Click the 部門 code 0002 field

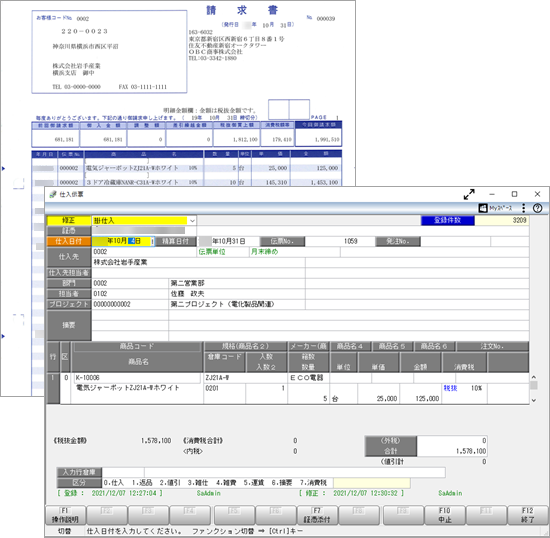point(130,283)
